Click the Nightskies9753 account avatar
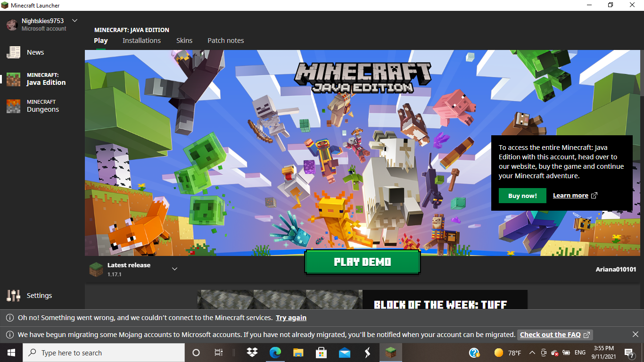Image resolution: width=644 pixels, height=362 pixels. 12,25
